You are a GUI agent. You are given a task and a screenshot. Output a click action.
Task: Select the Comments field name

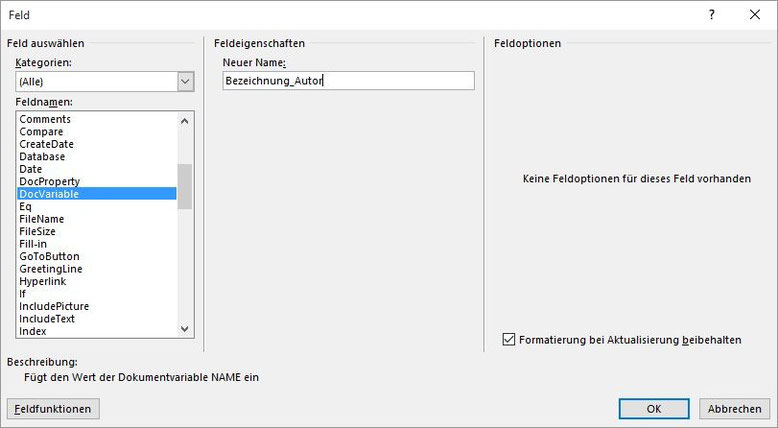(45, 119)
